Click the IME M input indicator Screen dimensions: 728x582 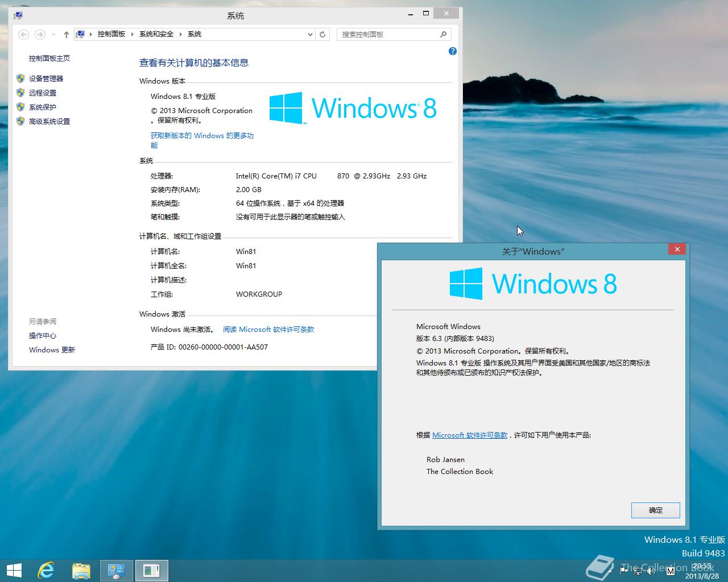(x=670, y=570)
